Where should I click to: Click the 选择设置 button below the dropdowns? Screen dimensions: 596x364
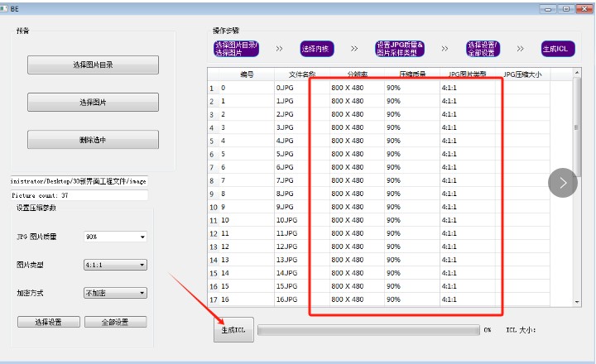pyautogui.click(x=49, y=322)
